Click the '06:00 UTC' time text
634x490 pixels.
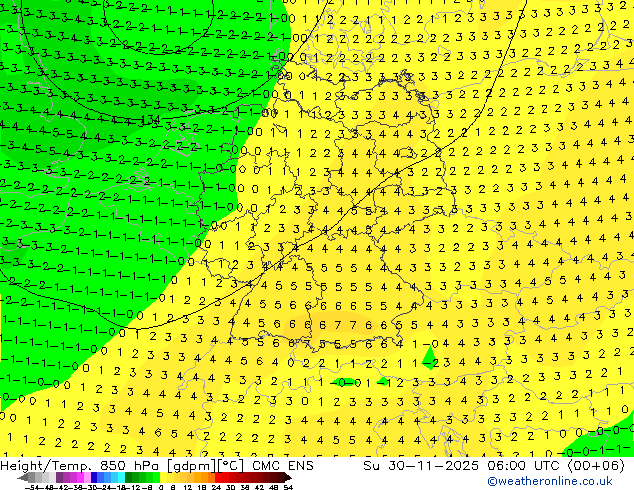point(524,466)
